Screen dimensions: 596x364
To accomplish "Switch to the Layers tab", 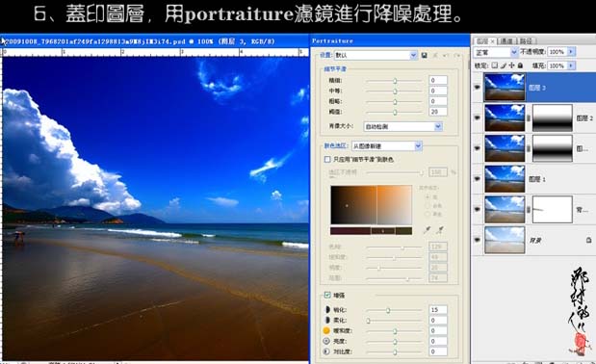I will (x=484, y=41).
